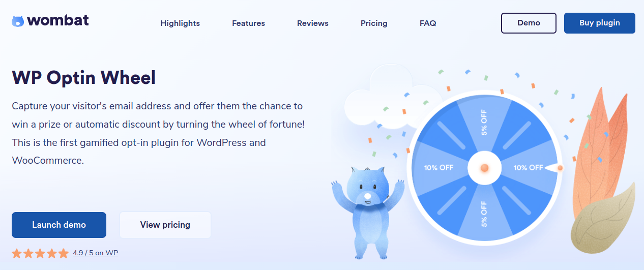
Task: Launch the demo with the blue button
Action: (x=59, y=225)
